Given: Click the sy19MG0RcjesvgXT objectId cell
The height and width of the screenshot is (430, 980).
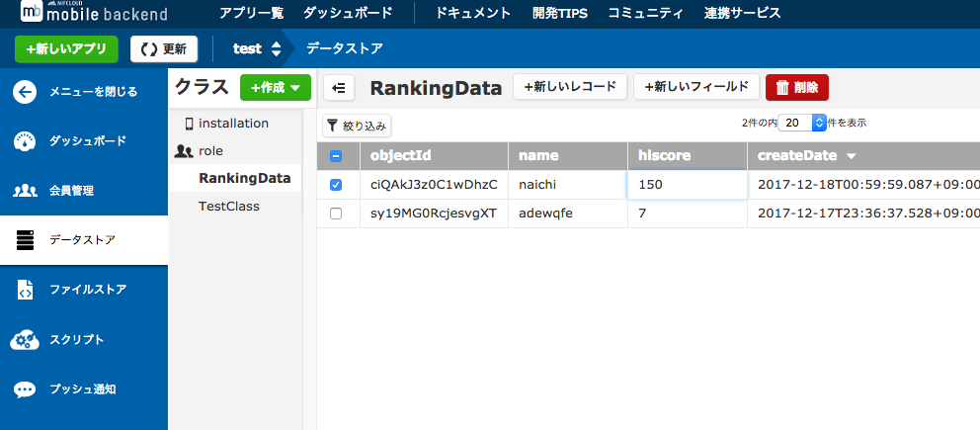Looking at the screenshot, I should click(x=435, y=214).
